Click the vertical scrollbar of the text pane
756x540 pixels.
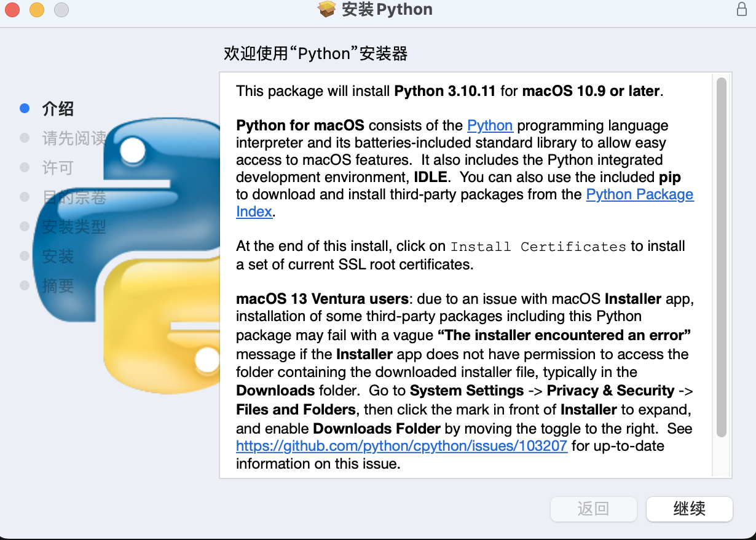(722, 257)
